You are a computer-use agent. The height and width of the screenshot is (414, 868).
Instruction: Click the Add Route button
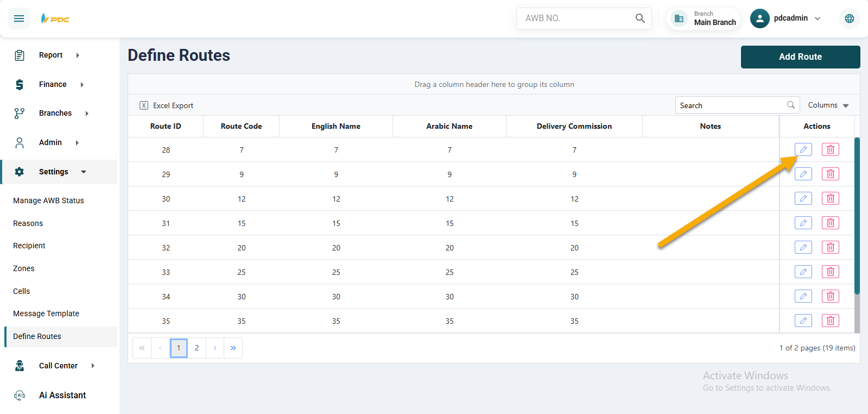pyautogui.click(x=800, y=57)
